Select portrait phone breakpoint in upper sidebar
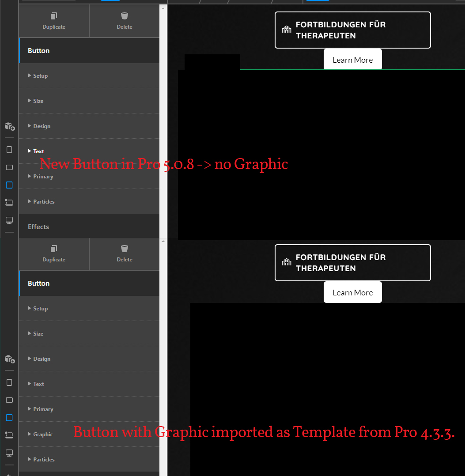465x476 pixels. tap(9, 150)
